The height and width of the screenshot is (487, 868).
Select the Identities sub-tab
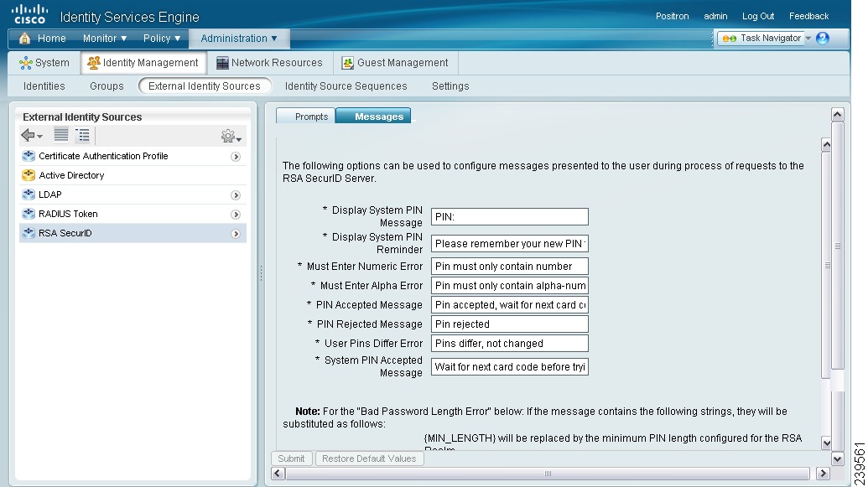44,86
